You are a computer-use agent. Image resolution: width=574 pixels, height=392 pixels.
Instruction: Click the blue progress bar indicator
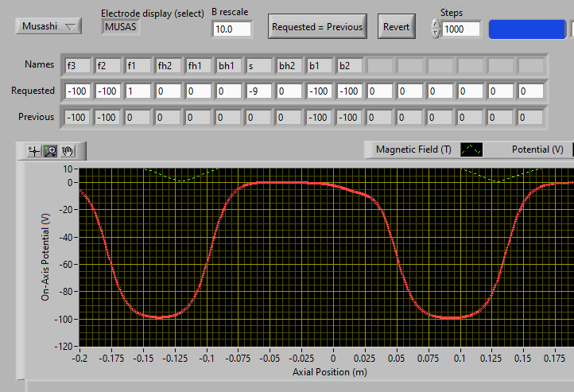click(526, 29)
